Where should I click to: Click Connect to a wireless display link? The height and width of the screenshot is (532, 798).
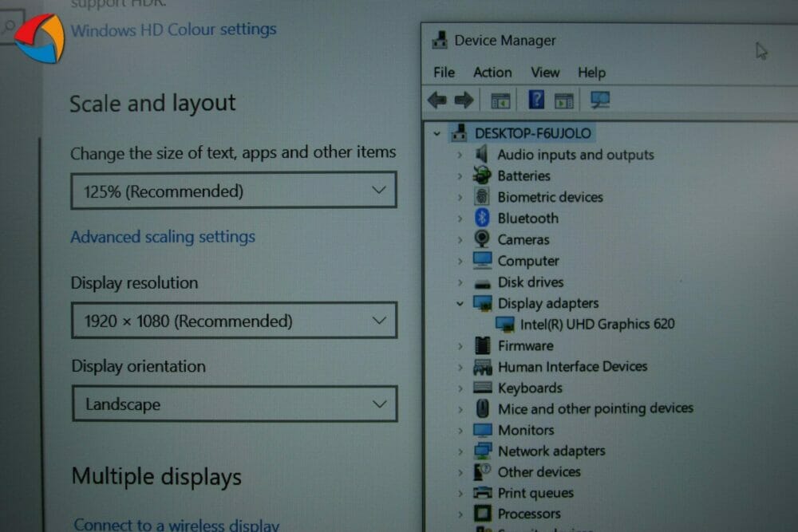[176, 524]
